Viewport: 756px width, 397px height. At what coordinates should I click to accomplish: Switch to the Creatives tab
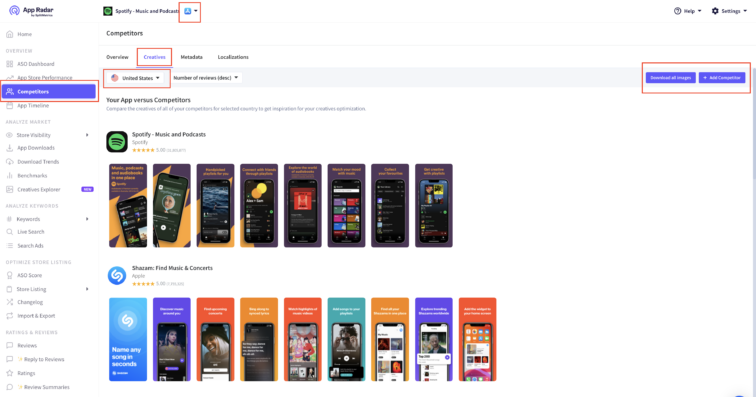click(x=154, y=57)
